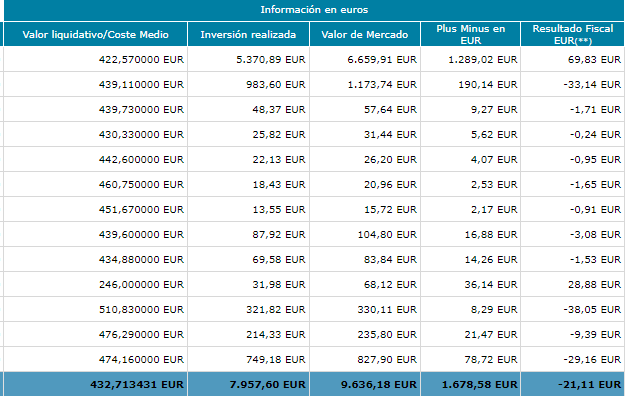Click the cell '48,37 EUR'
The width and height of the screenshot is (633, 400).
click(248, 109)
